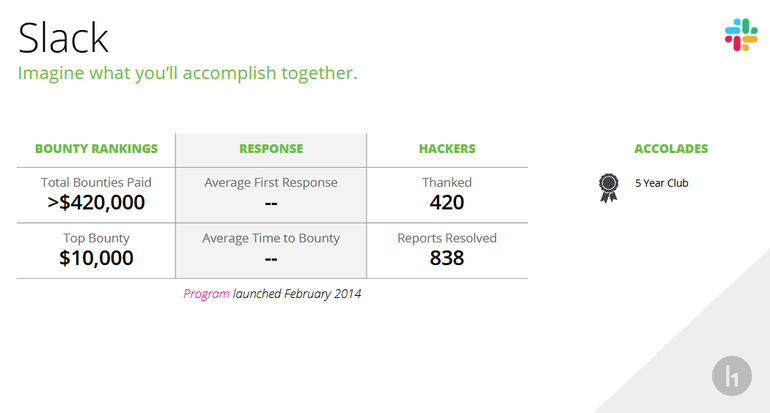Screen dimensions: 770x413
Task: Click the launched February 2014 text
Action: (297, 294)
